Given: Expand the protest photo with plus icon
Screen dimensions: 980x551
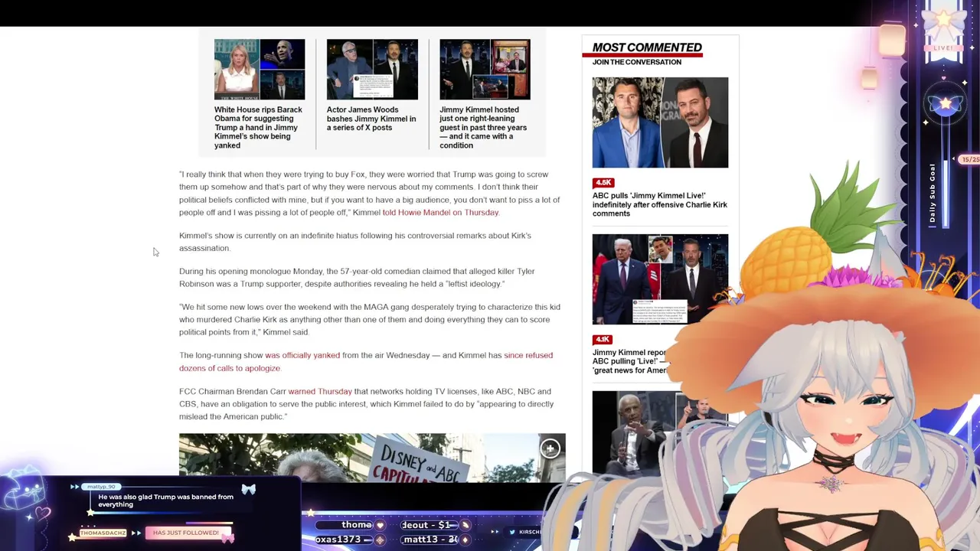Looking at the screenshot, I should pyautogui.click(x=550, y=449).
